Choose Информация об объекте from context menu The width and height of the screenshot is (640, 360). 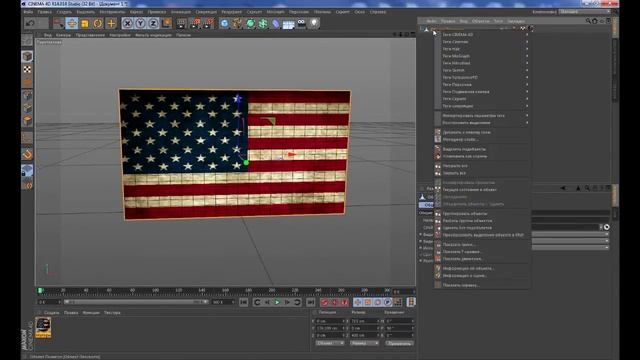point(483,269)
